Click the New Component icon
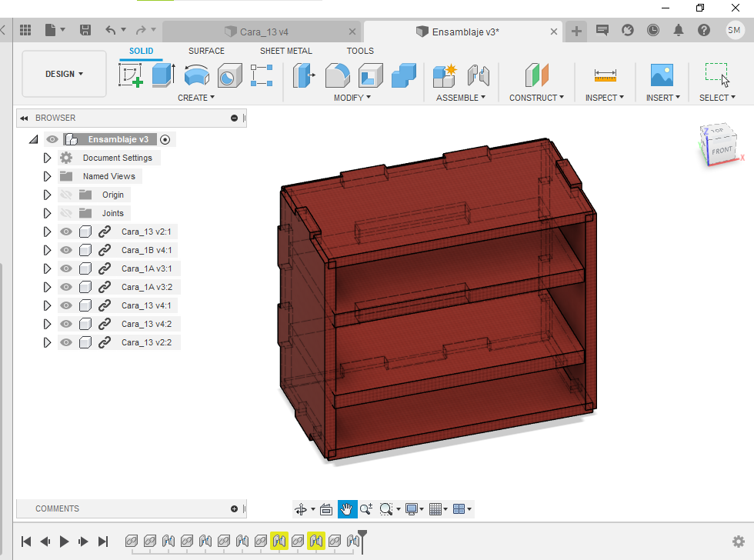The width and height of the screenshot is (754, 560). click(445, 75)
